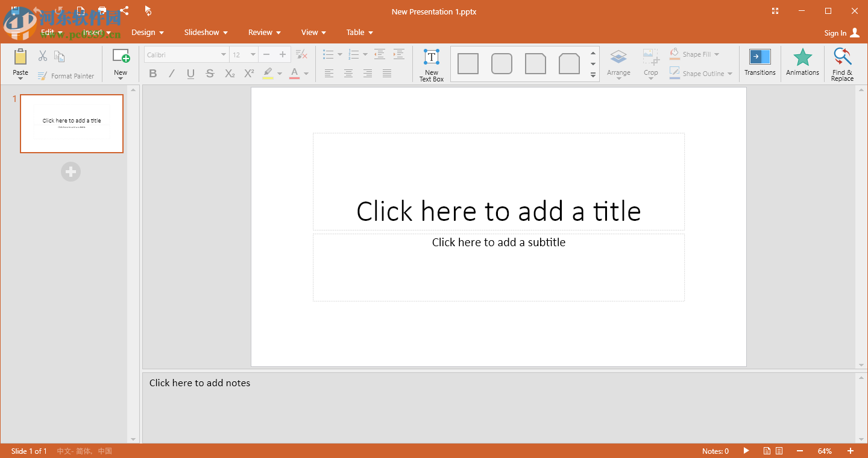Toggle italic formatting
The image size is (868, 458).
tap(171, 73)
